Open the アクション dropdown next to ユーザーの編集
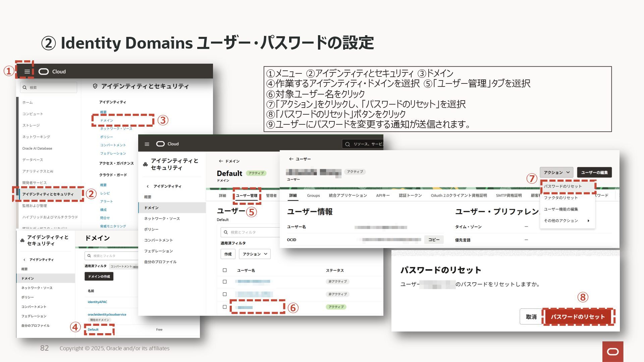Screen dimensions: 644x362 click(x=556, y=172)
